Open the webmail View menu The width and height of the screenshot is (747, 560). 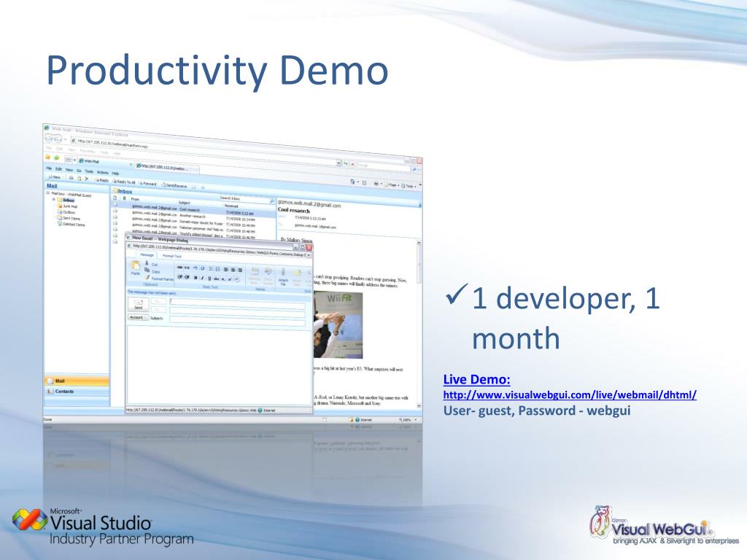[x=69, y=169]
